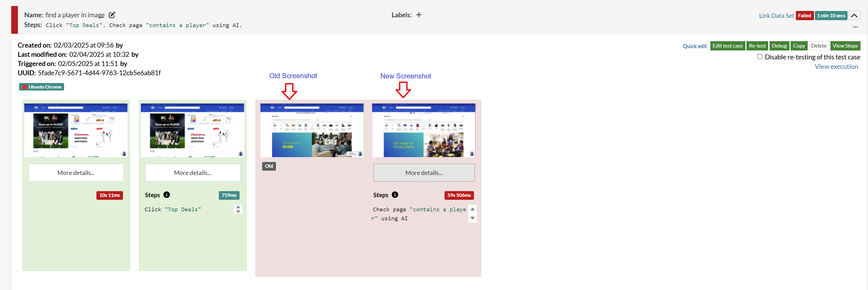This screenshot has width=868, height=290.
Task: Collapse the test case with chevron up
Action: click(x=854, y=16)
